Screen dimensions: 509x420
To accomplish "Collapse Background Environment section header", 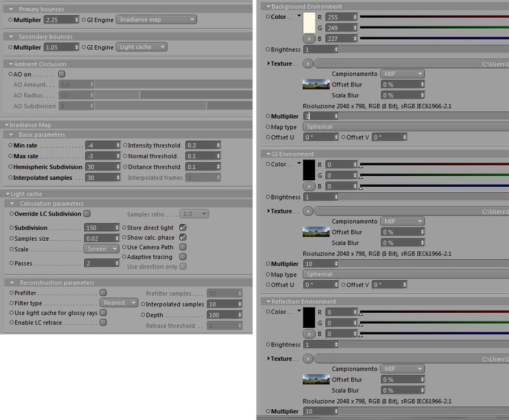I will [269, 6].
